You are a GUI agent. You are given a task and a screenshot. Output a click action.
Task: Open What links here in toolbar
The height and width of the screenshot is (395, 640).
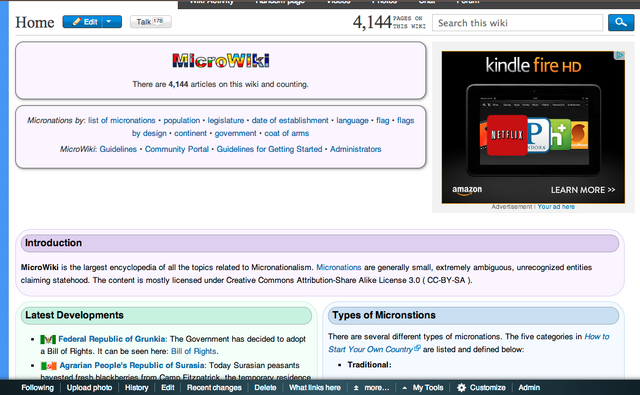pos(315,388)
